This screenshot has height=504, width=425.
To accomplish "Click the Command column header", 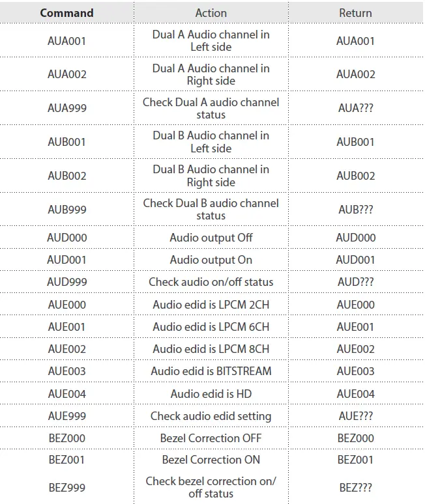I will point(66,13).
